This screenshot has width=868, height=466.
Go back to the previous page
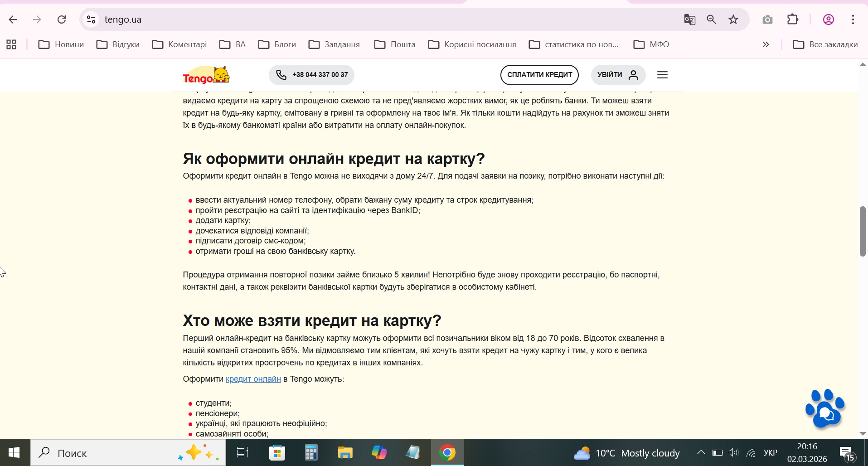(13, 19)
